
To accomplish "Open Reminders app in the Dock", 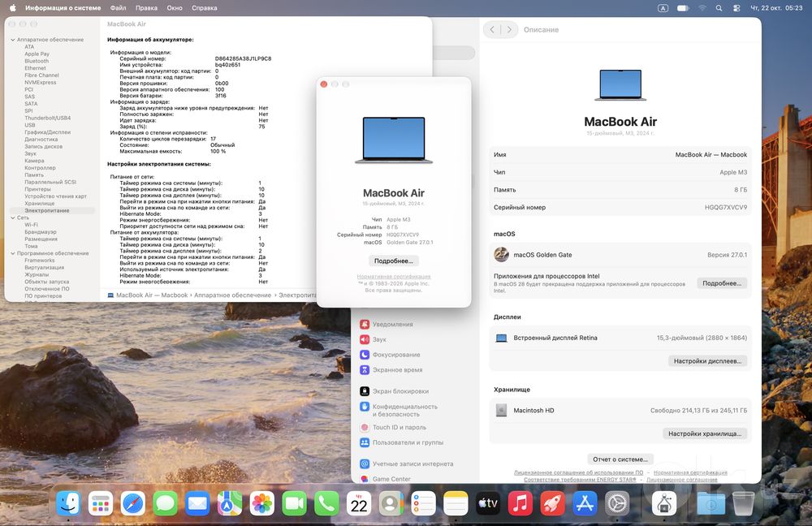I will coord(424,502).
